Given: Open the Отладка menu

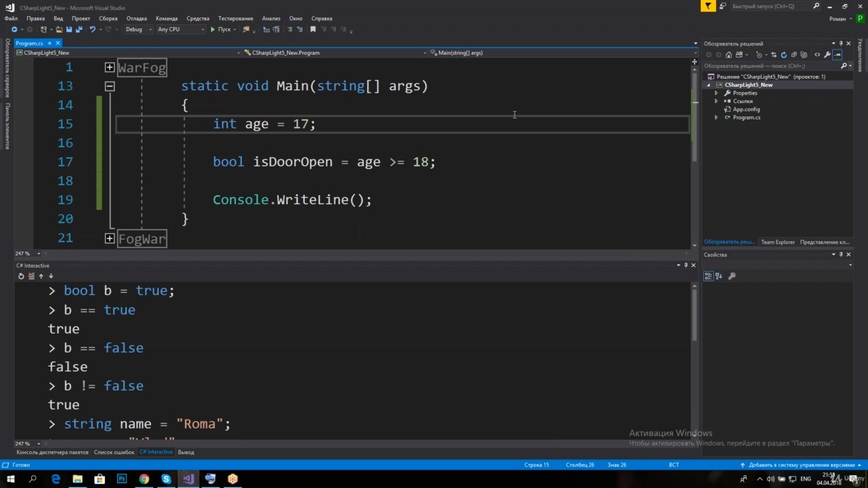Looking at the screenshot, I should [x=136, y=18].
